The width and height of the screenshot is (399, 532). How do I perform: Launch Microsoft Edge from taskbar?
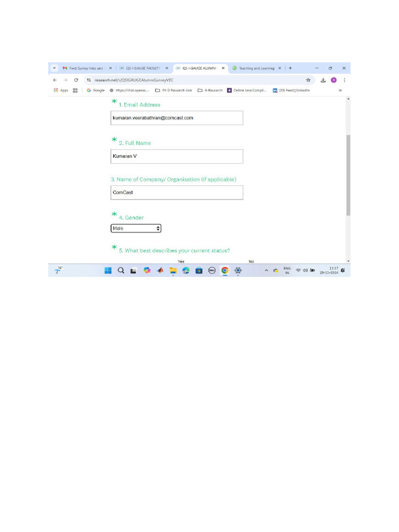point(186,270)
